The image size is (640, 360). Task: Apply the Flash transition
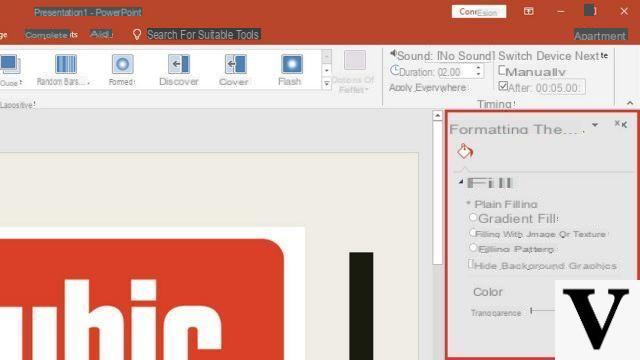(291, 70)
